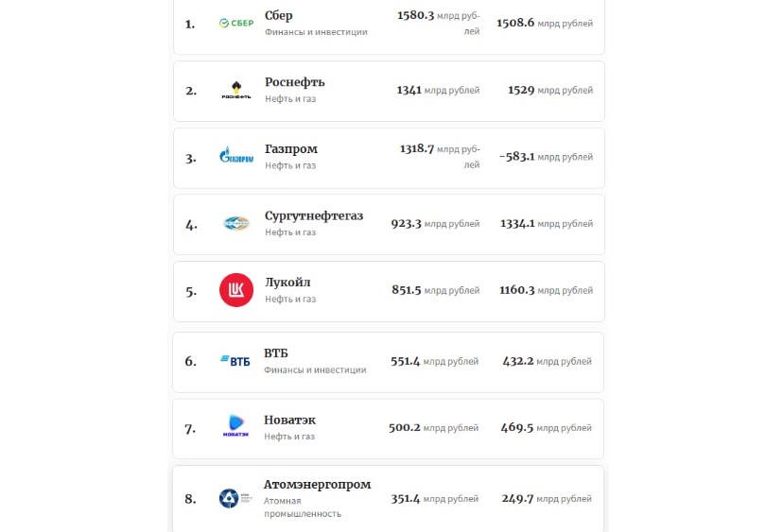Viewport: 766px width, 532px height.
Task: Click the Sber green logo icon
Action: [235, 24]
